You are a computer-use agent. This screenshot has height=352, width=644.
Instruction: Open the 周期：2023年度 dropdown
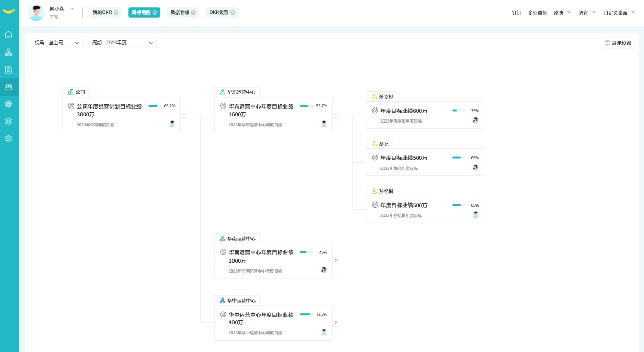pos(123,43)
